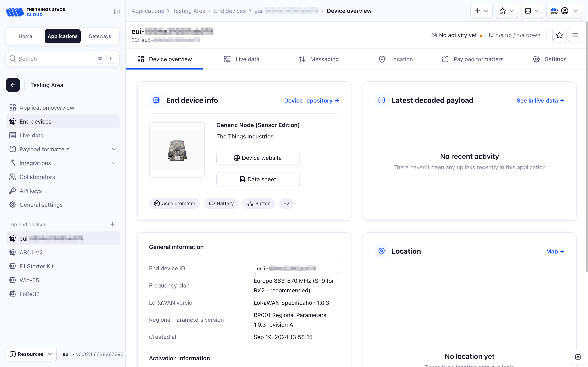The width and height of the screenshot is (588, 367).
Task: Click the Live data panel icon
Action: pyautogui.click(x=227, y=59)
